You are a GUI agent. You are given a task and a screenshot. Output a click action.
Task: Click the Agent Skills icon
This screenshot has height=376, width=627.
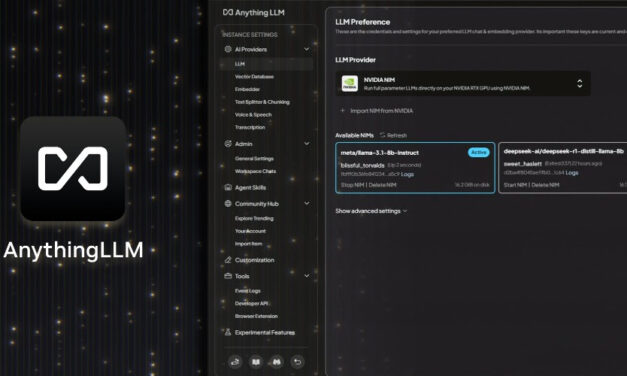[x=228, y=187]
